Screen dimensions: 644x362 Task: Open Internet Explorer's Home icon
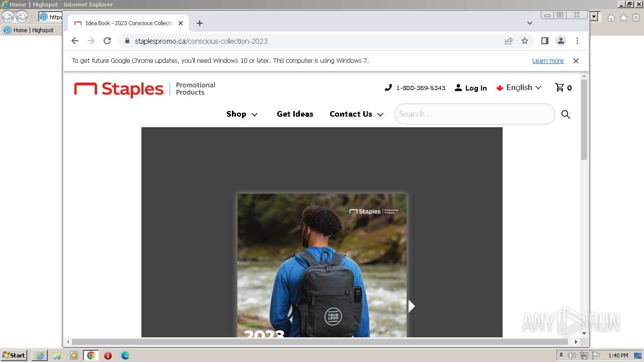coord(611,18)
